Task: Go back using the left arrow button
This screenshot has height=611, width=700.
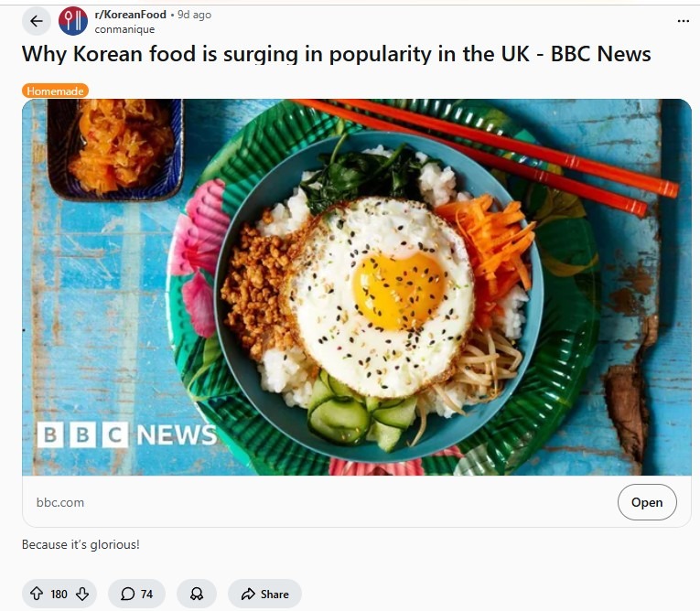Action: [37, 21]
